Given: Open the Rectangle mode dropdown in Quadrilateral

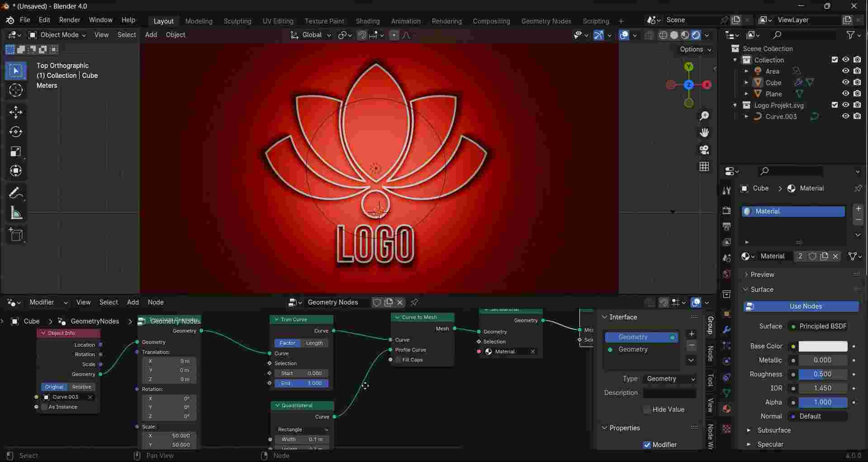Looking at the screenshot, I should 302,429.
